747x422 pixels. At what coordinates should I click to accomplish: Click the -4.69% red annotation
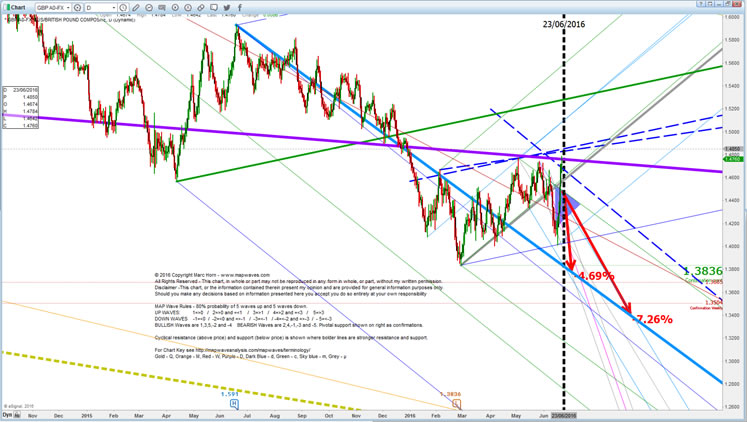pyautogui.click(x=596, y=276)
